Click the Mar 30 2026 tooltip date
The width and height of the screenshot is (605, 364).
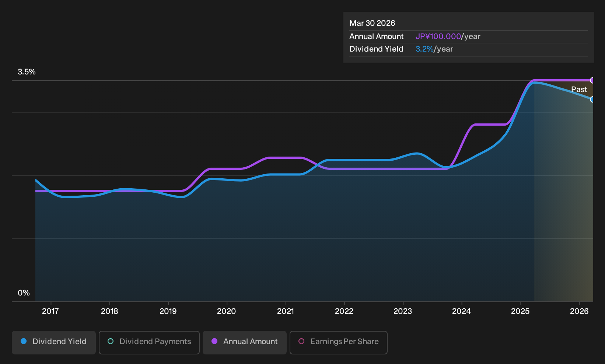tap(372, 23)
